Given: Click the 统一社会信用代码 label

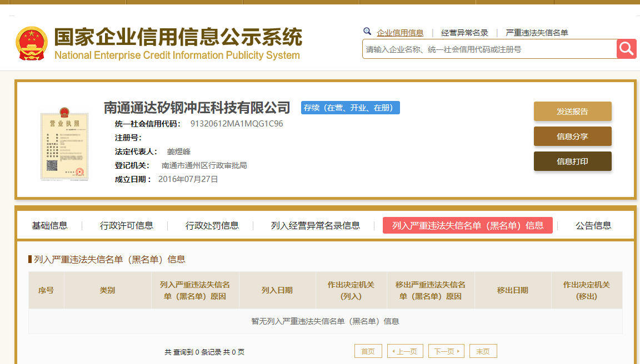Looking at the screenshot, I should click(x=148, y=124).
